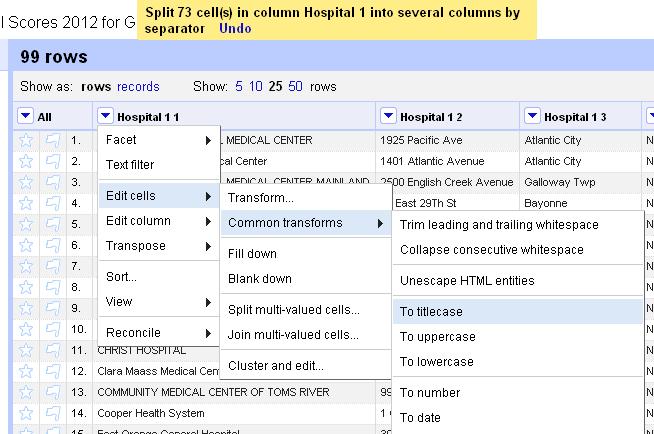Show 50 rows per page

point(295,86)
